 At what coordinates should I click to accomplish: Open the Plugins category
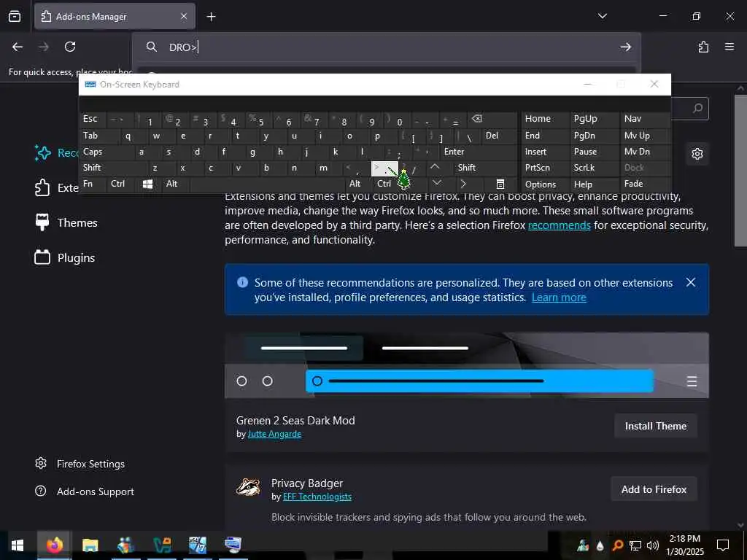click(65, 257)
